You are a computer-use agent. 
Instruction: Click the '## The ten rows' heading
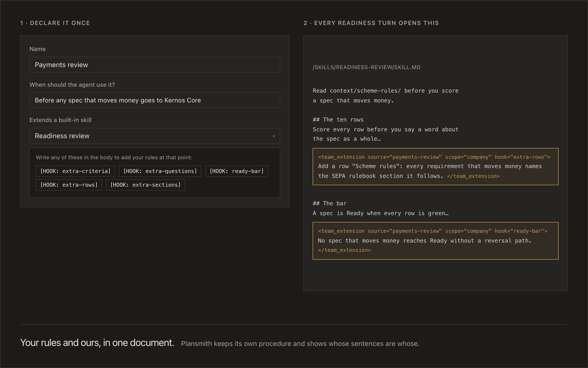338,120
